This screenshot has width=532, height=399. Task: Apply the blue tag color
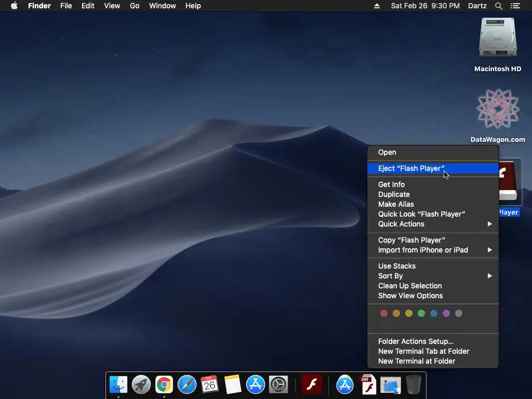pyautogui.click(x=434, y=313)
